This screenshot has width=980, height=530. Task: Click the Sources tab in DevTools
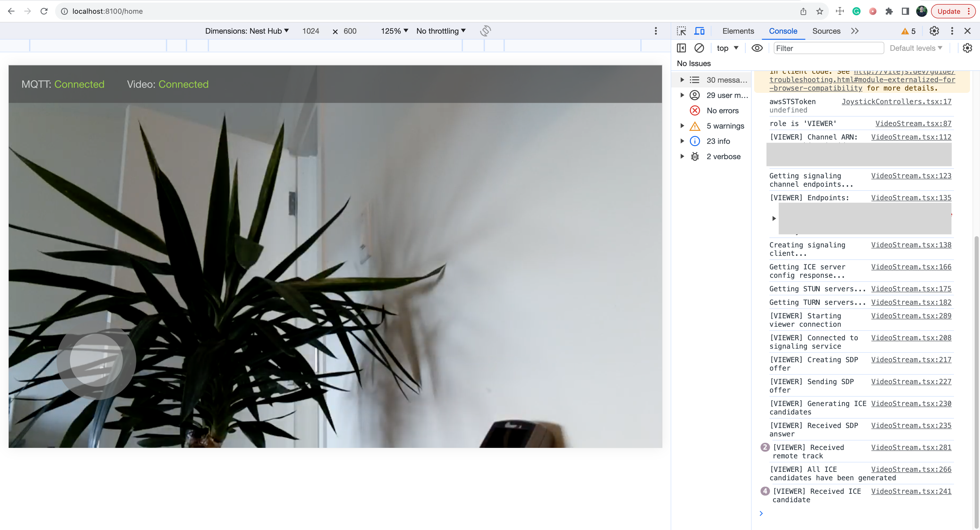click(x=826, y=31)
